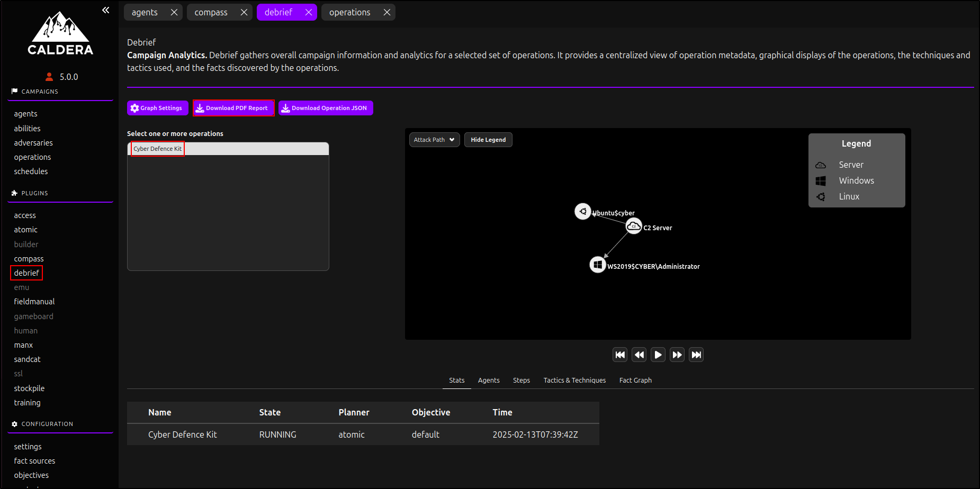980x489 pixels.
Task: Open the Fact Graph tab
Action: (x=635, y=380)
